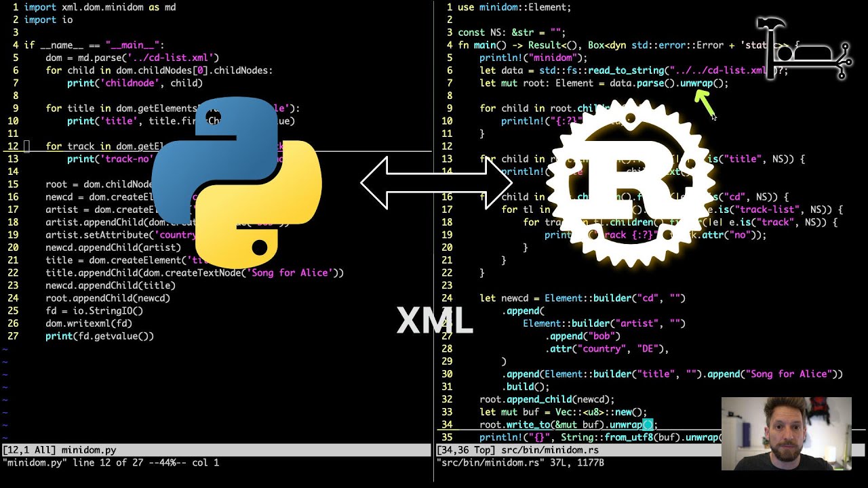Click the 'Element::builder("artist", "")' line
Image resolution: width=868 pixels, height=488 pixels.
[x=604, y=323]
